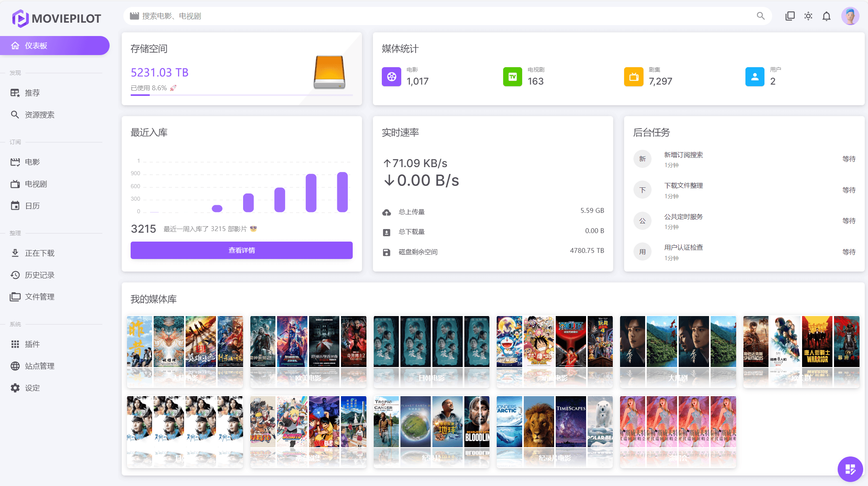Open 电视剧 subscriptions in the sidebar
868x486 pixels.
point(55,184)
